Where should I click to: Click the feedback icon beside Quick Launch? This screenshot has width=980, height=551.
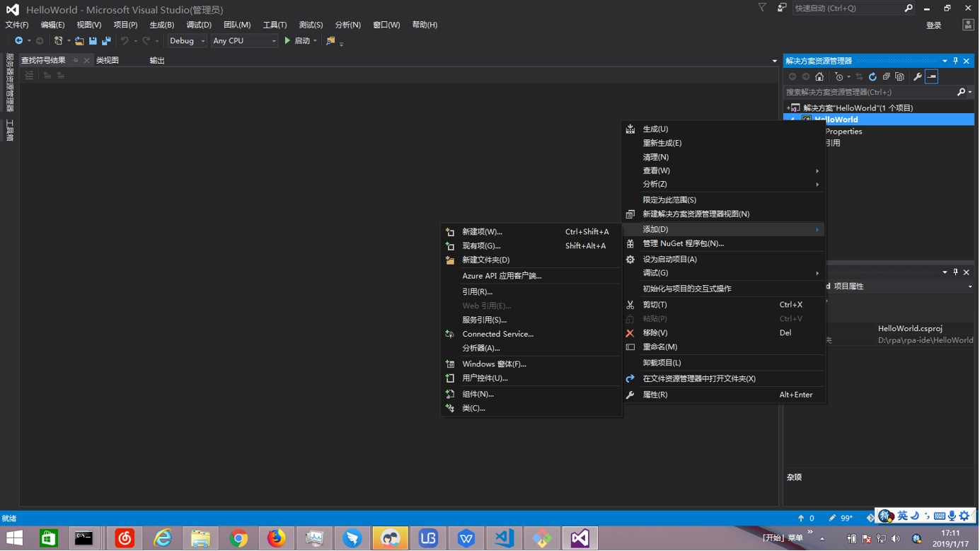[782, 8]
